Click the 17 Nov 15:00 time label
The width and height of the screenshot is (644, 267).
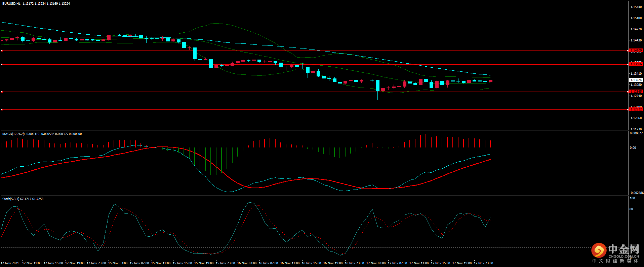[441, 263]
